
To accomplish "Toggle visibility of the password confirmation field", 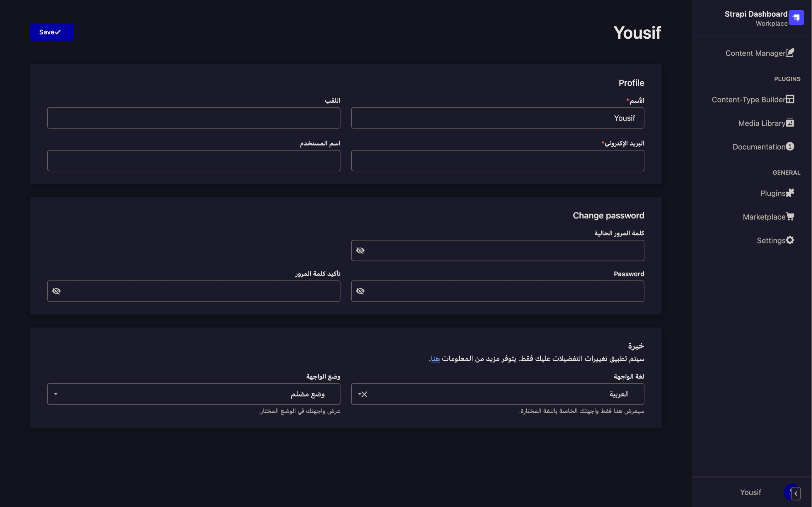I will coord(57,291).
